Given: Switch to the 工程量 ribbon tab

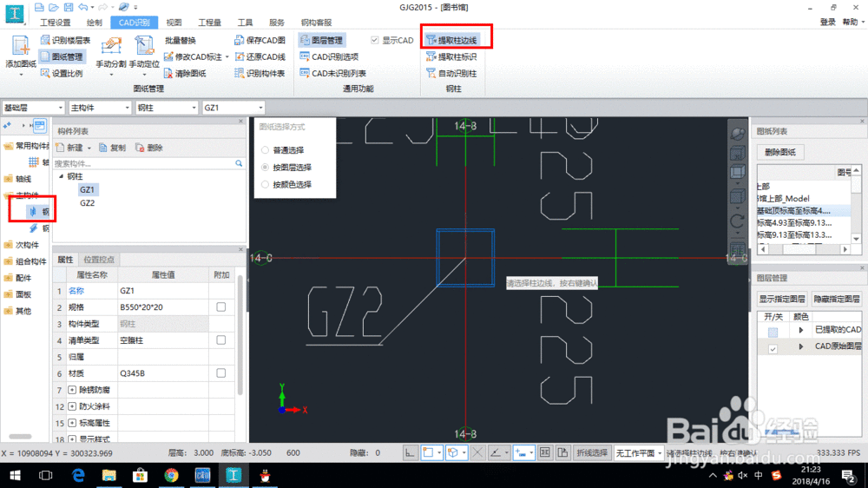Looking at the screenshot, I should (x=209, y=22).
